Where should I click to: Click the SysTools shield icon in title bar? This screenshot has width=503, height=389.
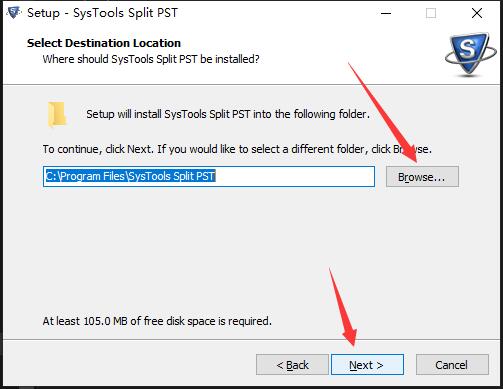point(13,12)
